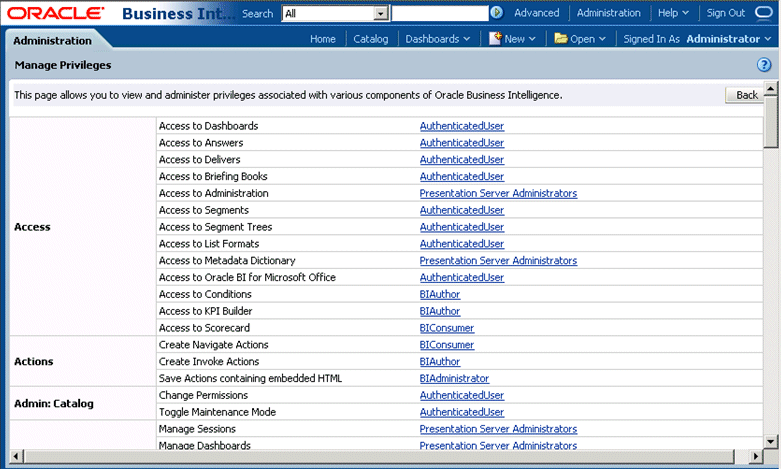Open AuthenticatedUser for Toggle Maintenance Mode
This screenshot has width=781, height=469.
[462, 412]
